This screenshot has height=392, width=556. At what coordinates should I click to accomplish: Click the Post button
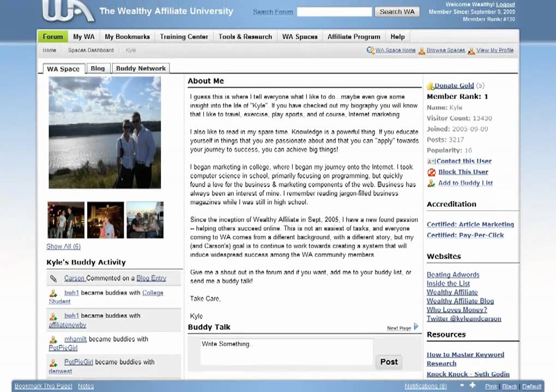click(x=389, y=362)
